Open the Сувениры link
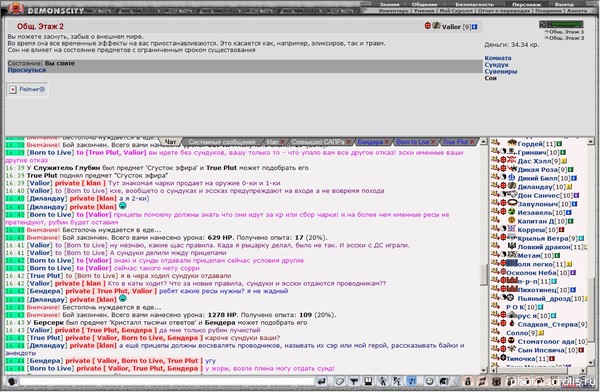This screenshot has height=392, width=600. pos(501,71)
